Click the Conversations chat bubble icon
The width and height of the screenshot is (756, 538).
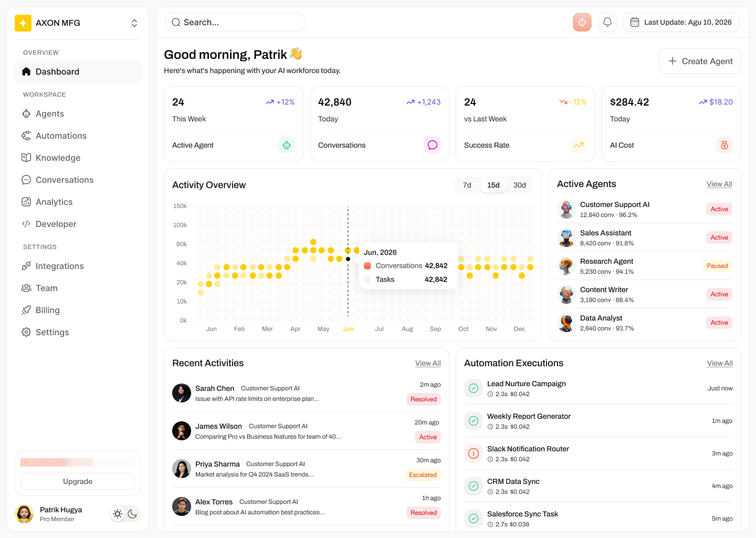click(433, 145)
